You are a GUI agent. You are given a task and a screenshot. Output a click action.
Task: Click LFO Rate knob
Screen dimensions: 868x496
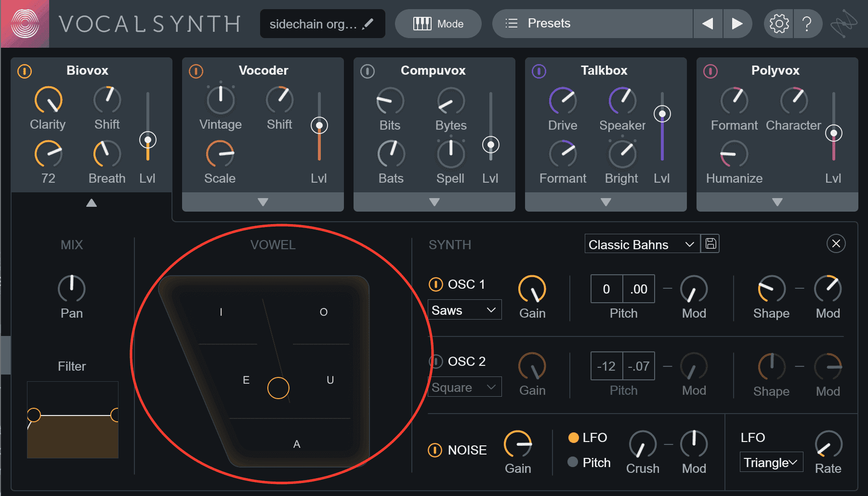[829, 444]
